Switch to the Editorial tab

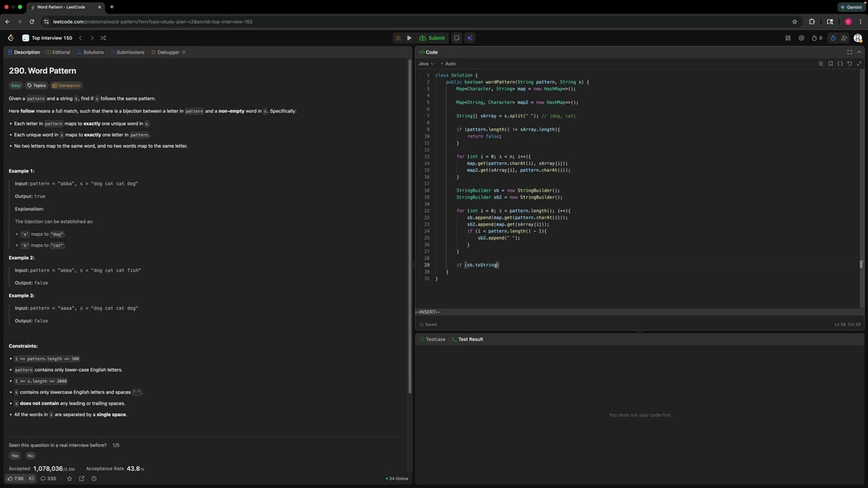point(58,52)
